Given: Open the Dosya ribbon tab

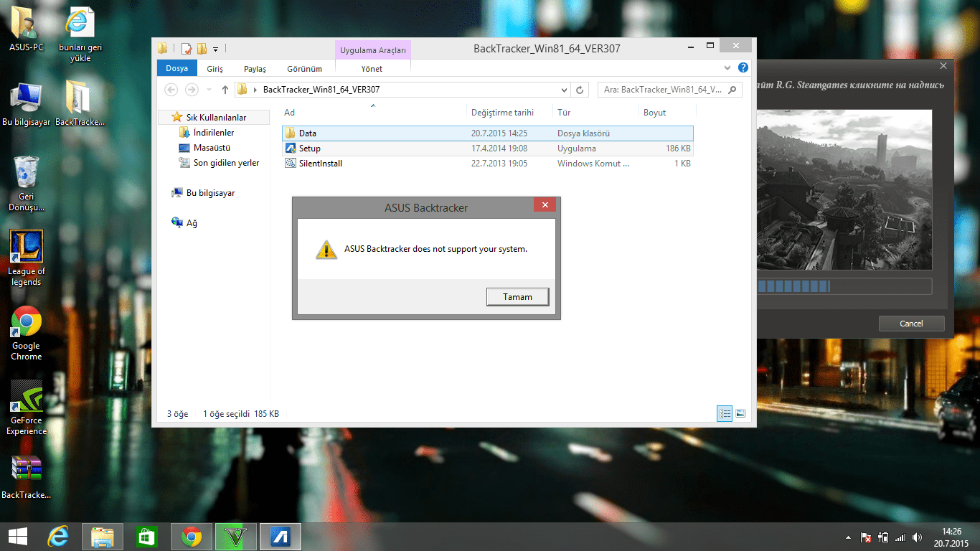Looking at the screenshot, I should pos(176,68).
